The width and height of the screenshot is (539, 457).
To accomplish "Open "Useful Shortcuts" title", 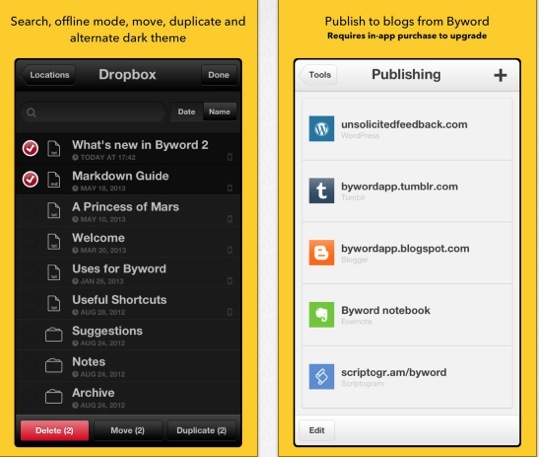I will pyautogui.click(x=119, y=300).
